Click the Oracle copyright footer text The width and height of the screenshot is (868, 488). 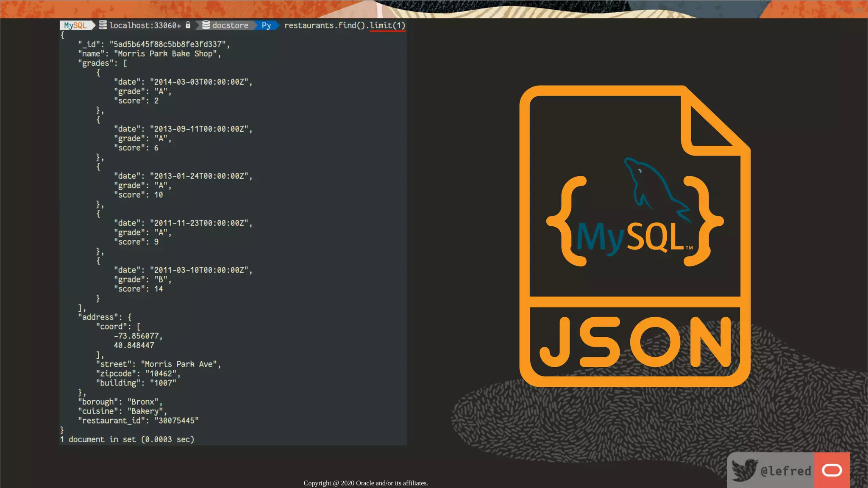point(366,483)
